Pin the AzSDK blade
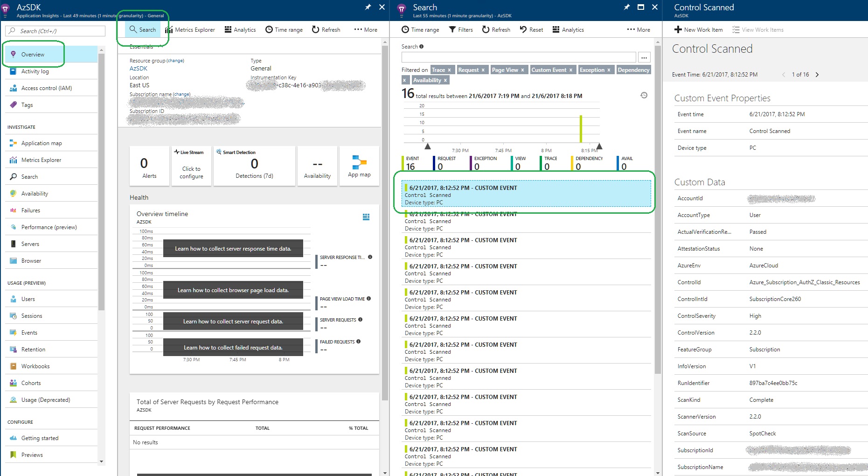Image resolution: width=868 pixels, height=476 pixels. pos(368,7)
